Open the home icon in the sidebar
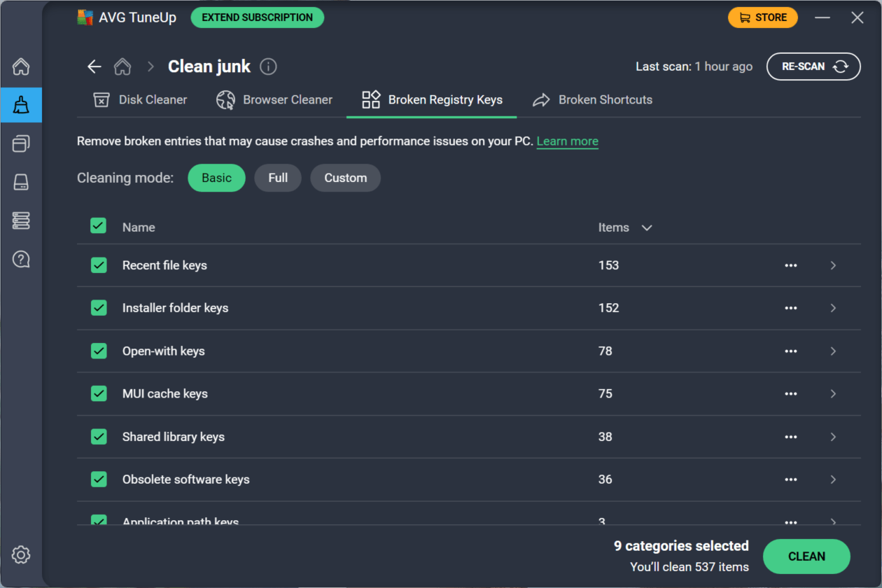 point(21,67)
